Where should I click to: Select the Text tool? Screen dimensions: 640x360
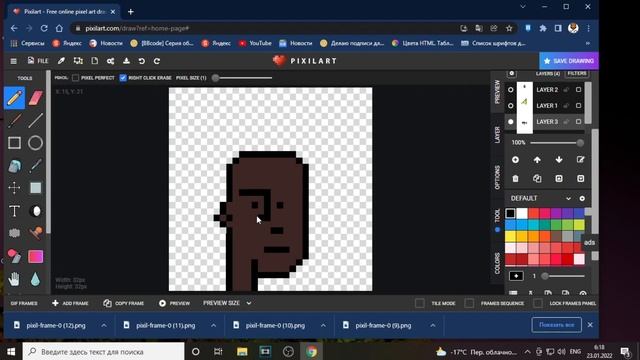(x=15, y=211)
